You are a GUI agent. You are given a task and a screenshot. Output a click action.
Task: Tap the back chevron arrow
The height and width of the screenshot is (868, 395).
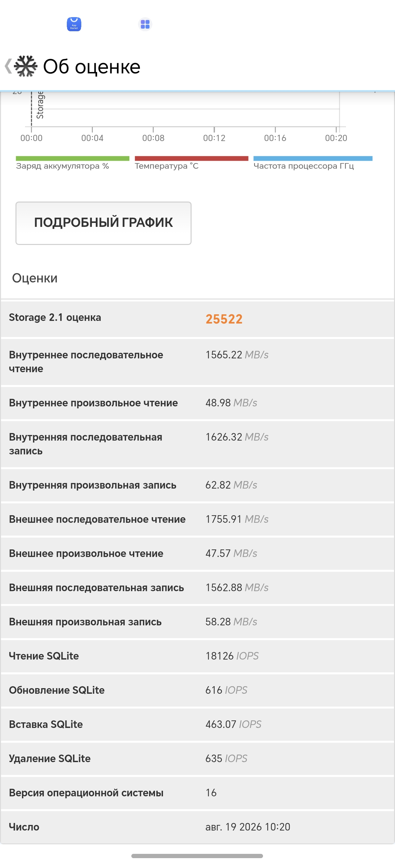pyautogui.click(x=8, y=66)
